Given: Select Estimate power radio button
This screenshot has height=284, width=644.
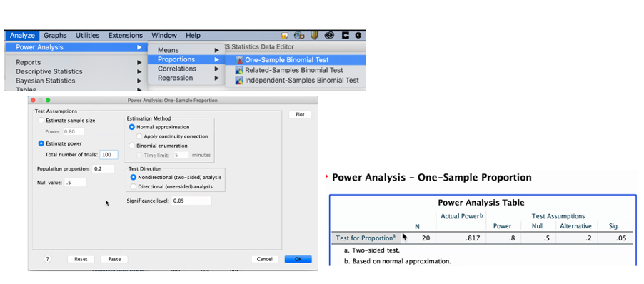Looking at the screenshot, I should [41, 143].
